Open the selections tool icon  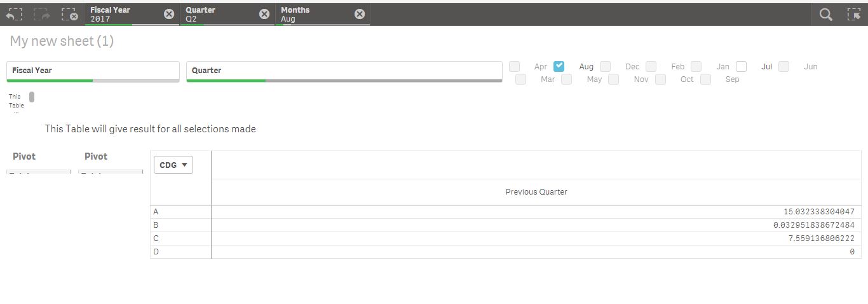pyautogui.click(x=853, y=14)
